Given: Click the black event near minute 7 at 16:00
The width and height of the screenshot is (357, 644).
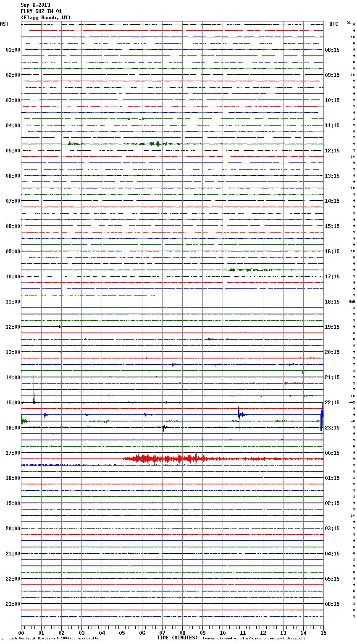Looking at the screenshot, I should 164,428.
